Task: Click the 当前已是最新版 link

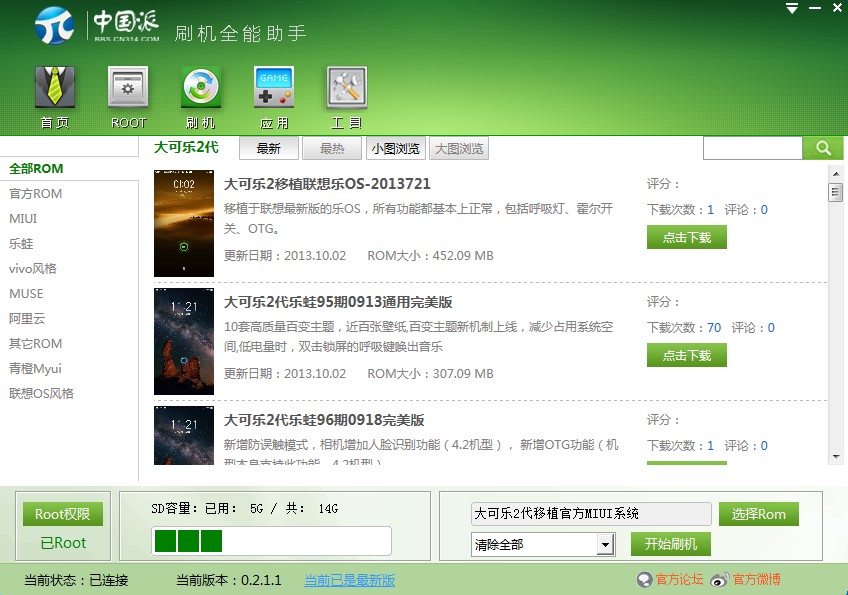Action: [x=349, y=580]
